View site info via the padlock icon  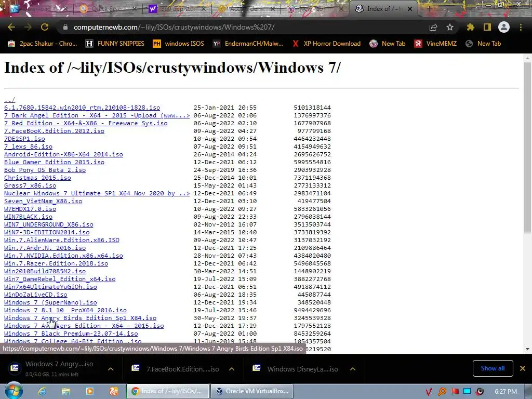[x=65, y=27]
